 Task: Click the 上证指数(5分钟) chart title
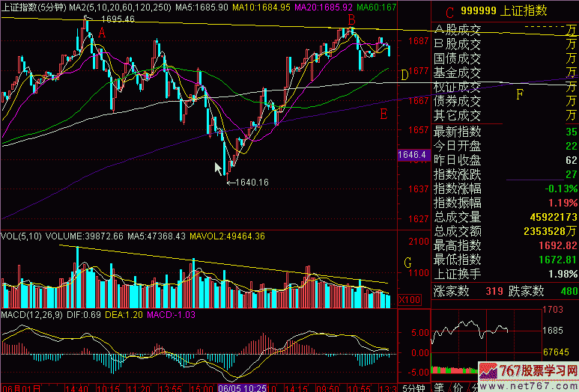tap(32, 7)
